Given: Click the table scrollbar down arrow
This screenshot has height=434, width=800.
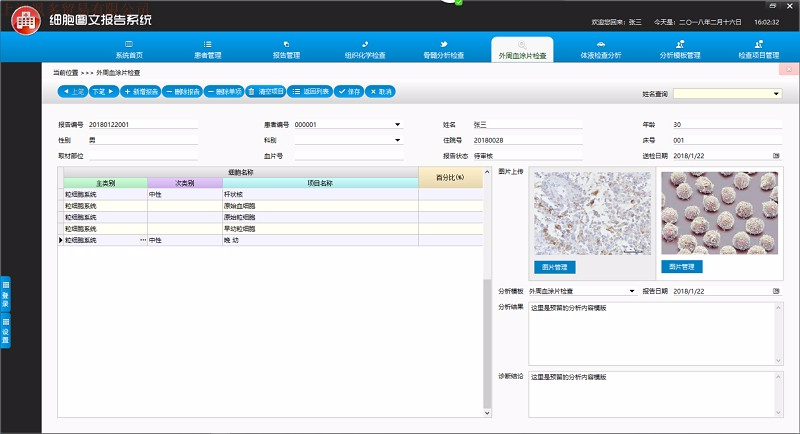Looking at the screenshot, I should tap(487, 413).
